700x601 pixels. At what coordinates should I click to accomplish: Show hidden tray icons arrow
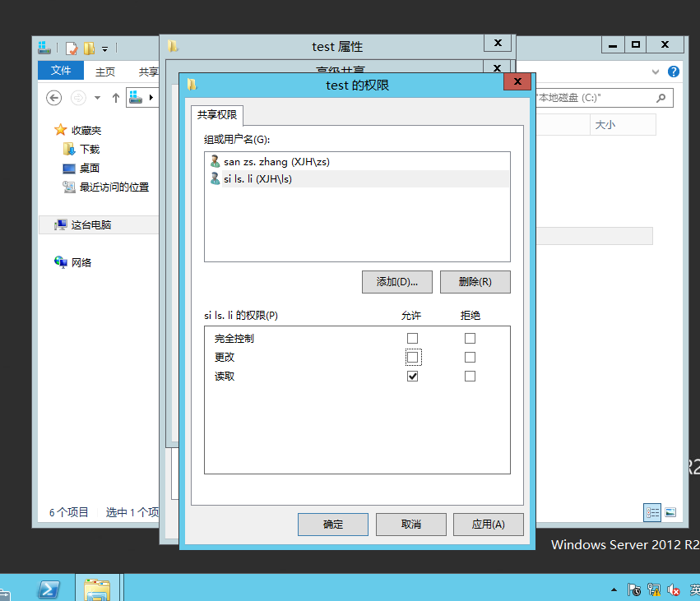coord(614,589)
